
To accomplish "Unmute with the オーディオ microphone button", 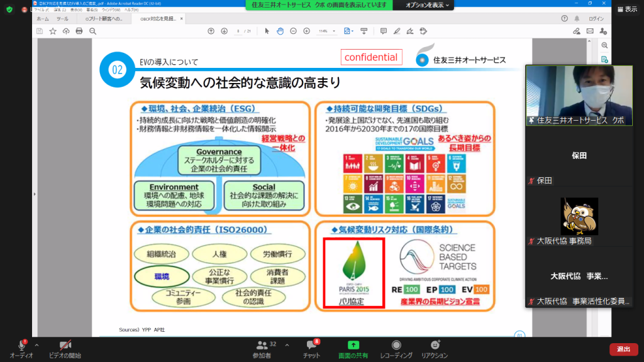I will (21, 349).
